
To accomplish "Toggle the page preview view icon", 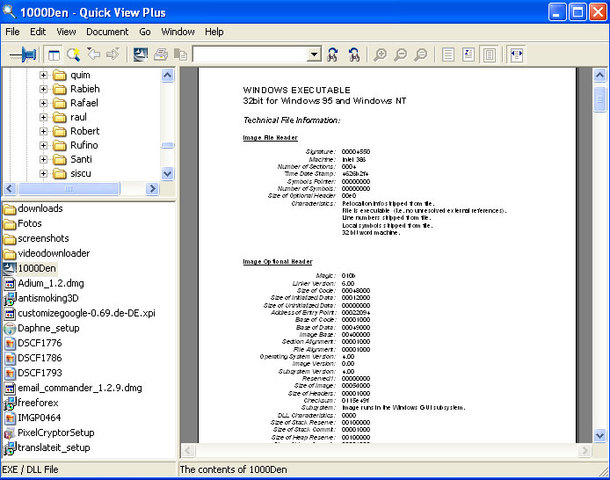I will [489, 55].
